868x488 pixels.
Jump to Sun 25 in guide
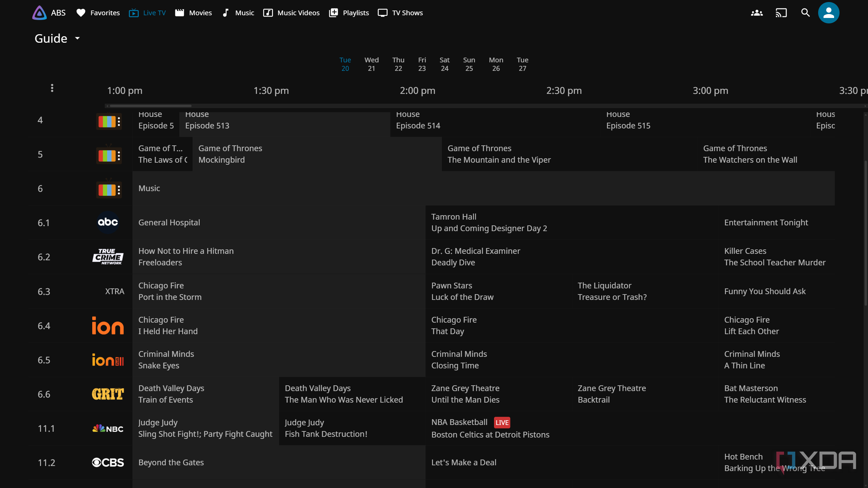pos(469,64)
